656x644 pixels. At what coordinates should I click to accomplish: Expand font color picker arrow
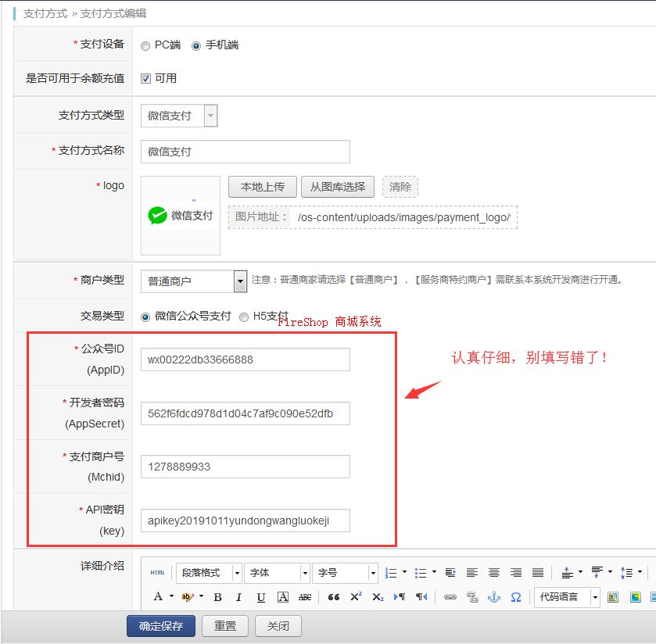(171, 596)
